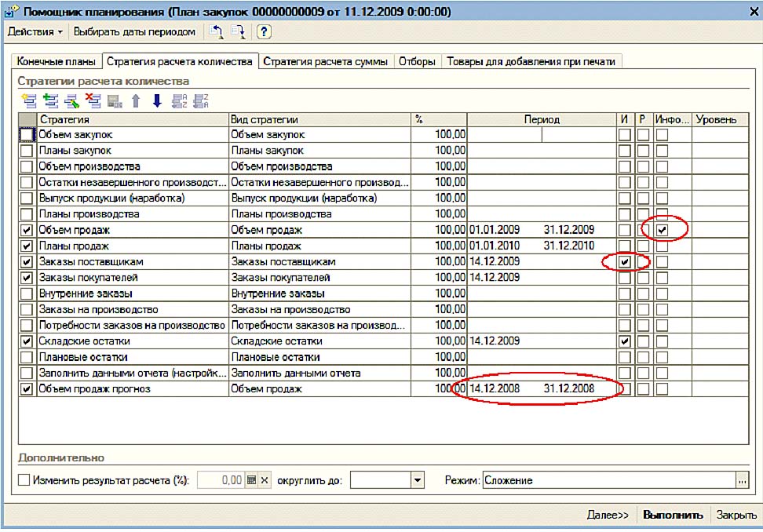
Task: Enable the Планы закупок strategy checkbox
Action: [x=27, y=151]
